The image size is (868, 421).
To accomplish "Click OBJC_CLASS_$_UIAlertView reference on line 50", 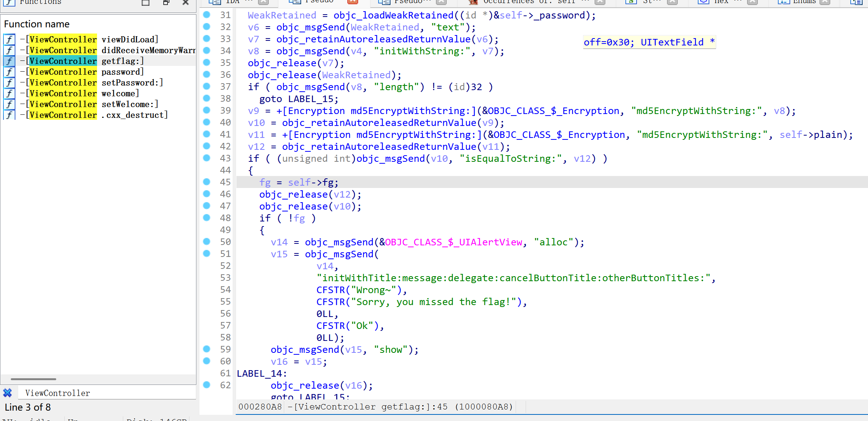I will [x=453, y=242].
